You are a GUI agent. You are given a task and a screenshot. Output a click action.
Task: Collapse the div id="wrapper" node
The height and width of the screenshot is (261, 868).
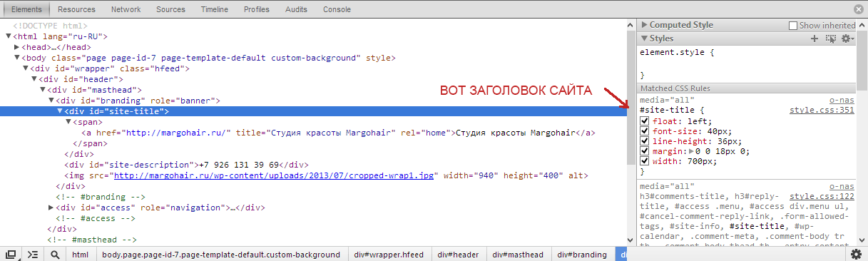(x=26, y=68)
